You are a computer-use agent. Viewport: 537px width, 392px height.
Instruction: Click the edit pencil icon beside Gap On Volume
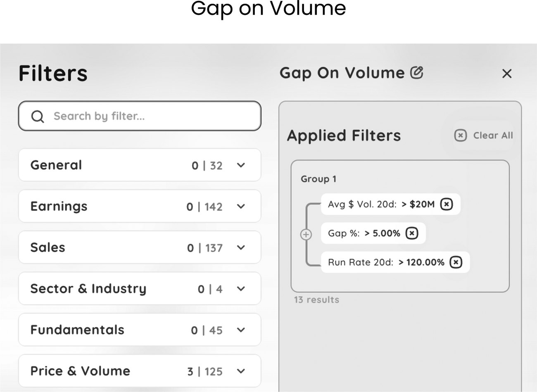pyautogui.click(x=417, y=72)
